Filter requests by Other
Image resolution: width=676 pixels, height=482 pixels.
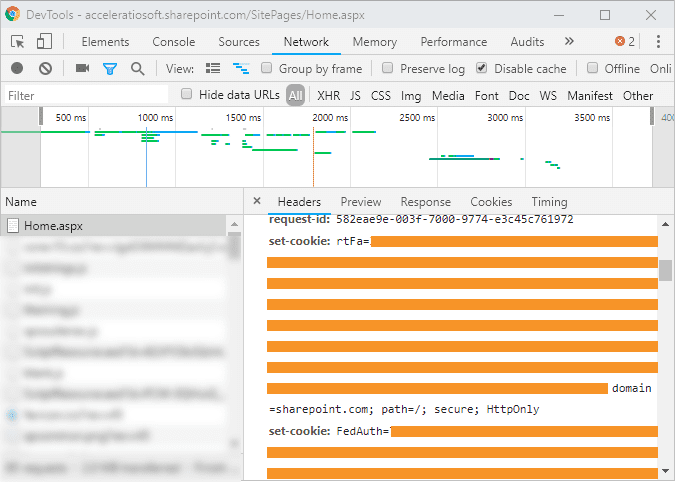click(638, 95)
